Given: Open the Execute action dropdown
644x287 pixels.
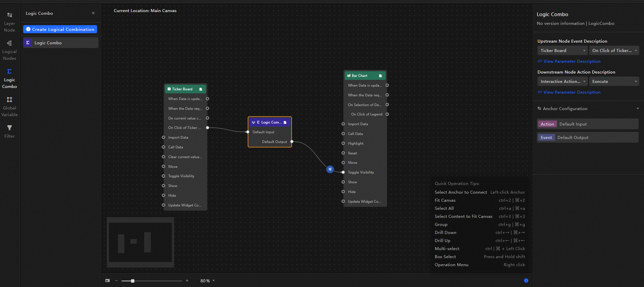Looking at the screenshot, I should click(x=614, y=81).
